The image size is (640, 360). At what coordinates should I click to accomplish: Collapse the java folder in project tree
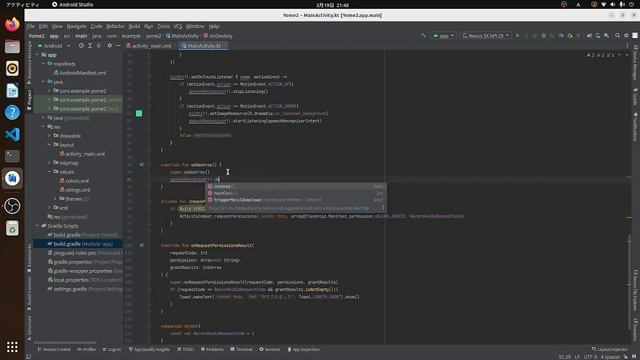(43, 82)
